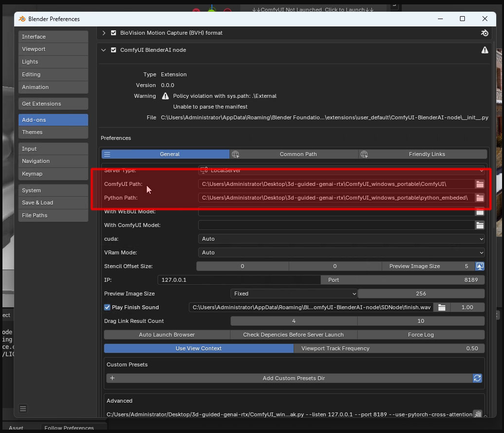
Task: Open the cuda dropdown
Action: coord(342,239)
